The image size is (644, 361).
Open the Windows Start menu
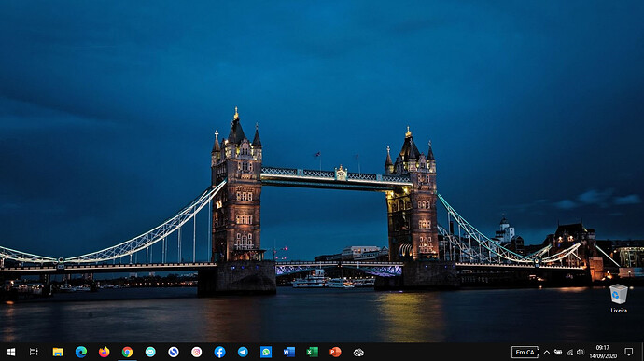[x=11, y=352]
